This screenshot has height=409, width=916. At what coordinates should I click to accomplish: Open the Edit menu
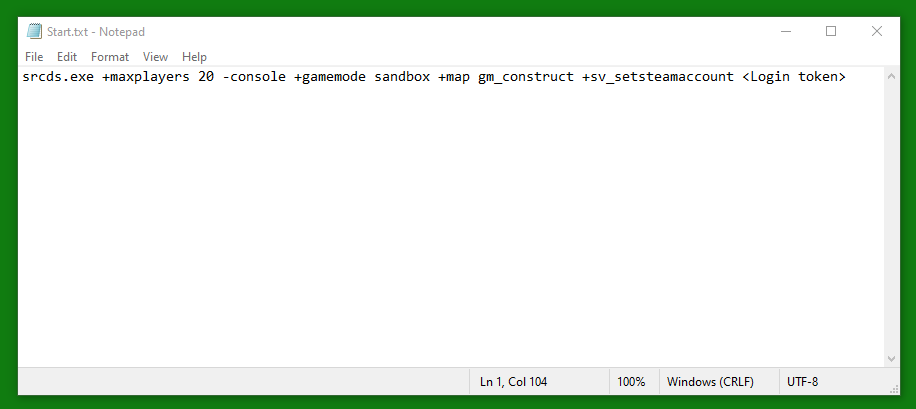[67, 57]
